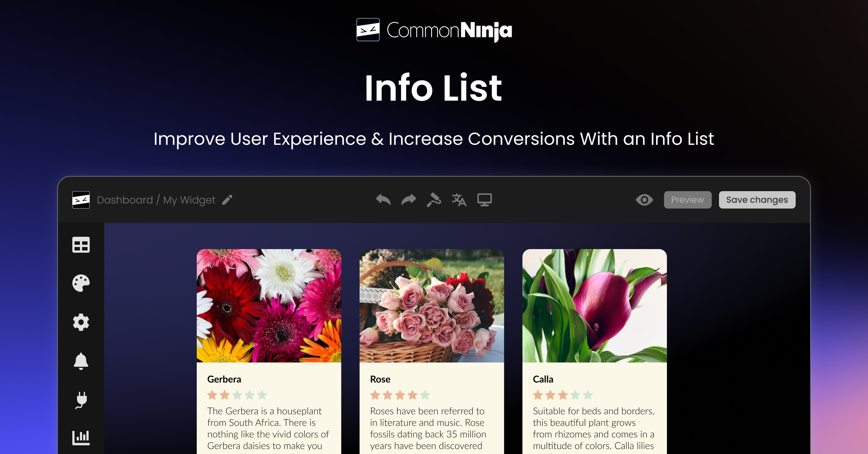The height and width of the screenshot is (454, 868).
Task: Rename My Widget with the pencil icon
Action: pyautogui.click(x=226, y=200)
